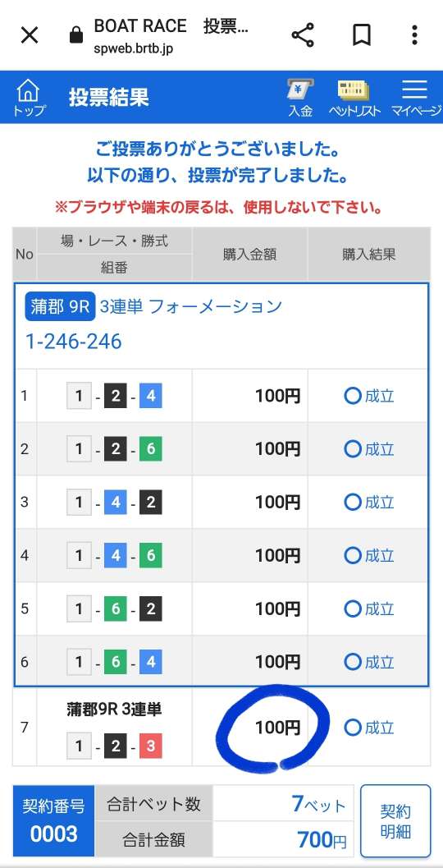Tap the 成立 circle for bet 7
Viewport: 443px width, 868px height.
tap(352, 728)
